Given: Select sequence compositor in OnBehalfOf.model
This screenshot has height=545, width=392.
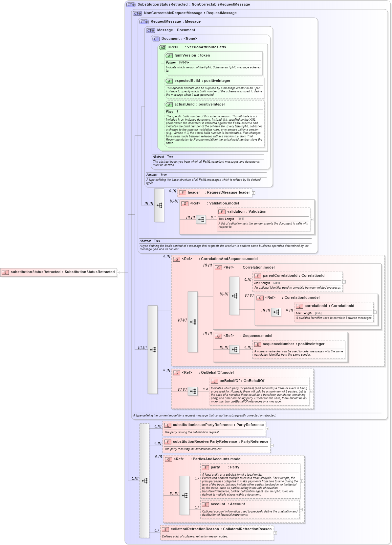Looking at the screenshot, I should pyautogui.click(x=193, y=391).
